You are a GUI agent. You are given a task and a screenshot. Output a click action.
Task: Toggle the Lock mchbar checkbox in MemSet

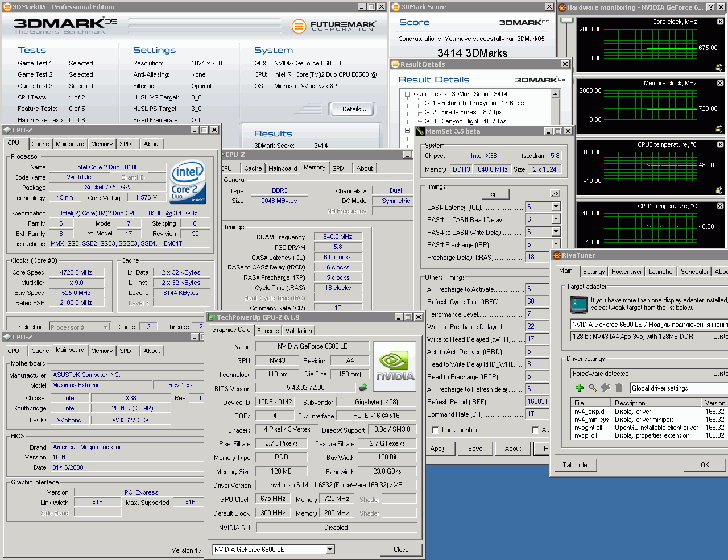(x=435, y=430)
